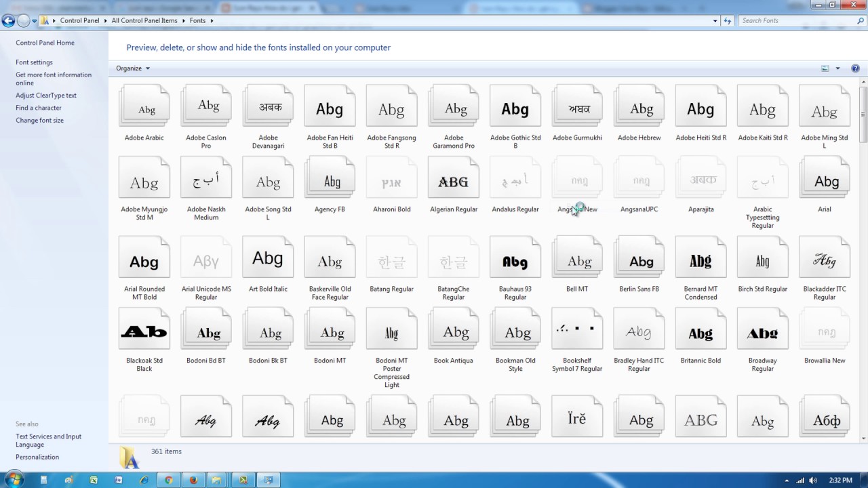The image size is (868, 488).
Task: Open Adjust ClearType text link
Action: [46, 96]
